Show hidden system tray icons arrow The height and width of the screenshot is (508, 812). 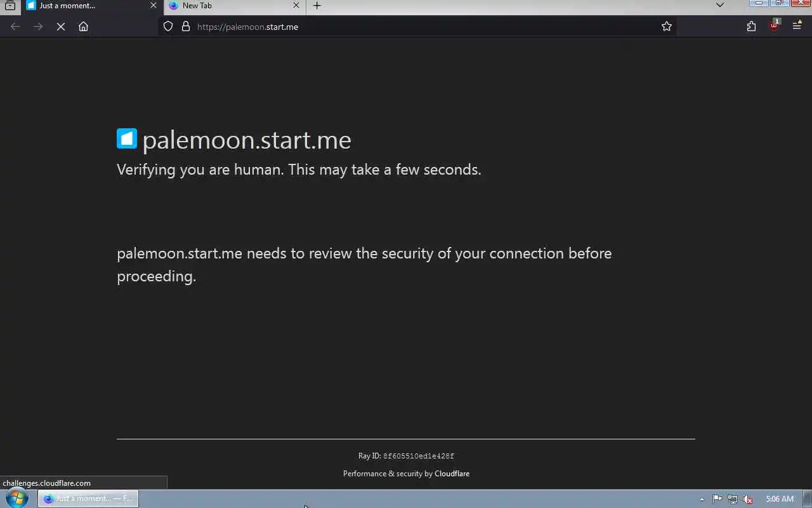pyautogui.click(x=702, y=499)
